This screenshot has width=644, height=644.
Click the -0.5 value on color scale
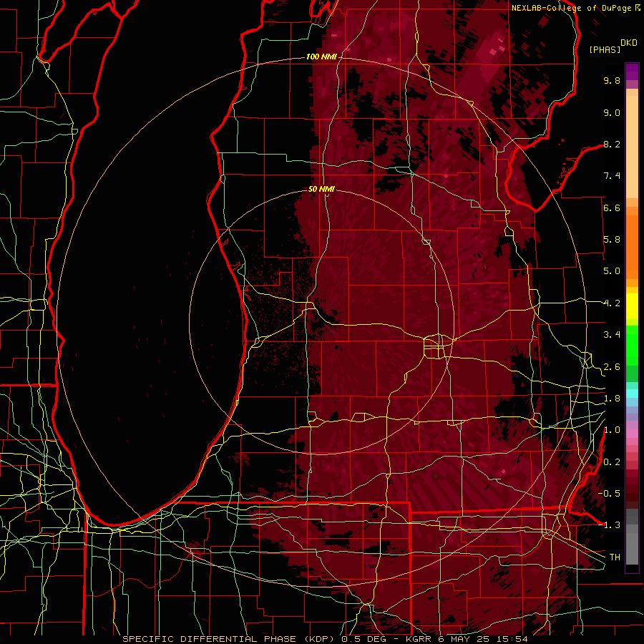(609, 494)
